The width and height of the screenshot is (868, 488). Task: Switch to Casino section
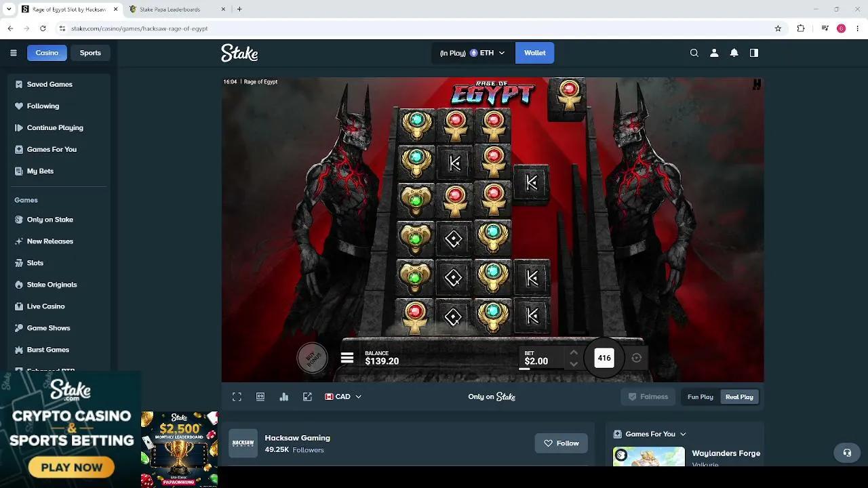coord(47,53)
